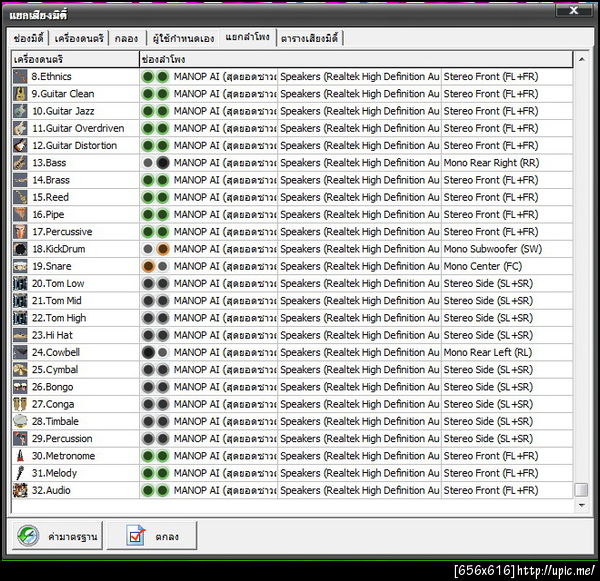Click the vertical scrollbar thumb
Viewport: 600px width, 581px height.
point(582,490)
